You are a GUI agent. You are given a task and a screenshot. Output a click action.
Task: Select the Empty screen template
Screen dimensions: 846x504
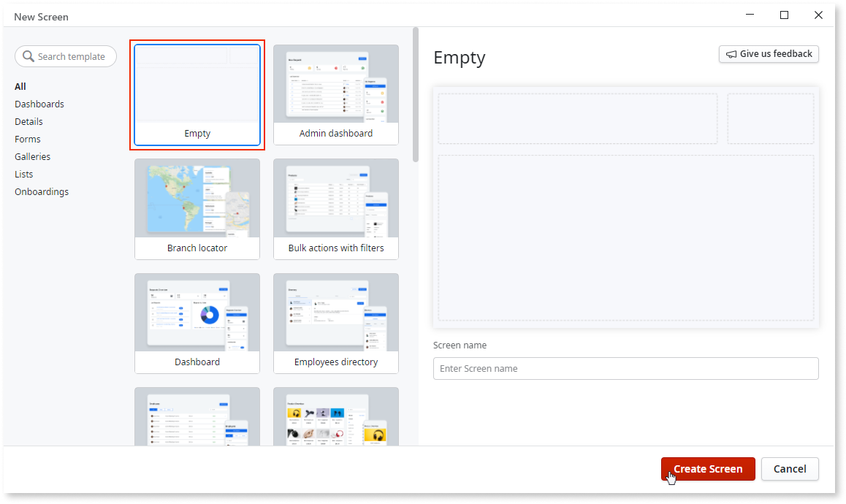(197, 95)
